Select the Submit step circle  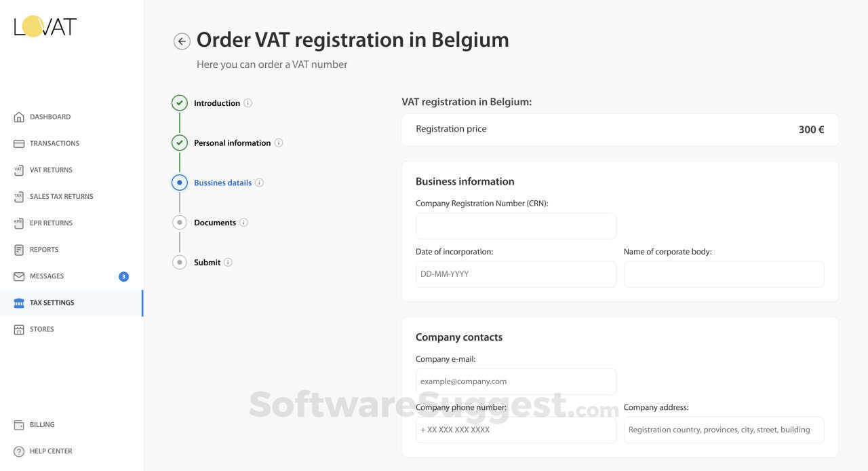180,262
